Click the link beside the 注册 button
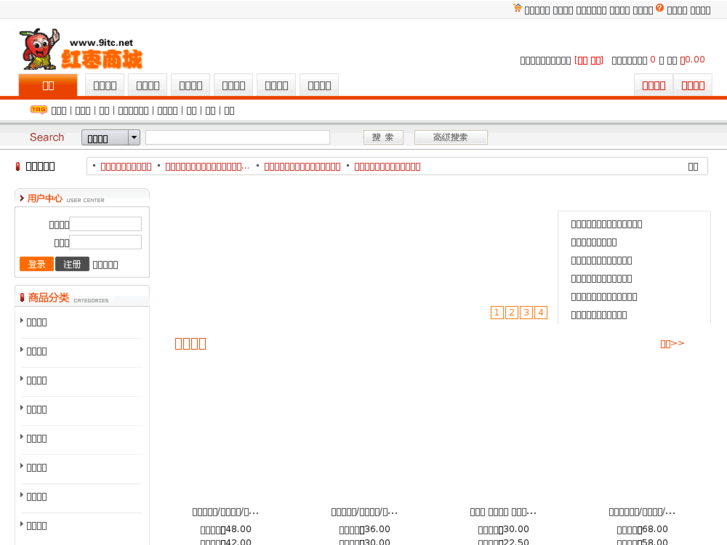Image resolution: width=727 pixels, height=545 pixels. [x=105, y=265]
